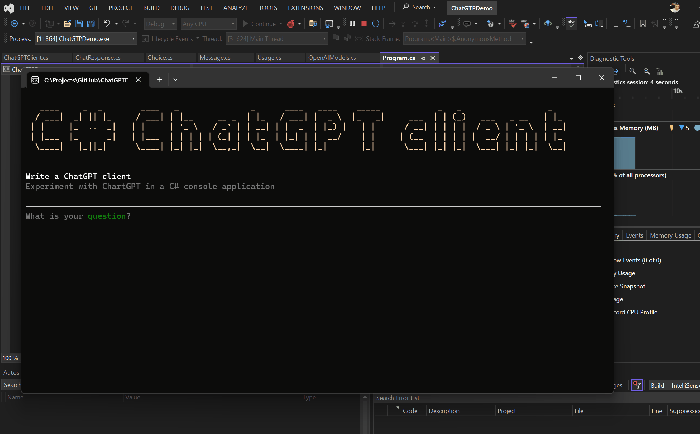The height and width of the screenshot is (434, 700).
Task: Pause debugging with Break All icon
Action: click(352, 24)
